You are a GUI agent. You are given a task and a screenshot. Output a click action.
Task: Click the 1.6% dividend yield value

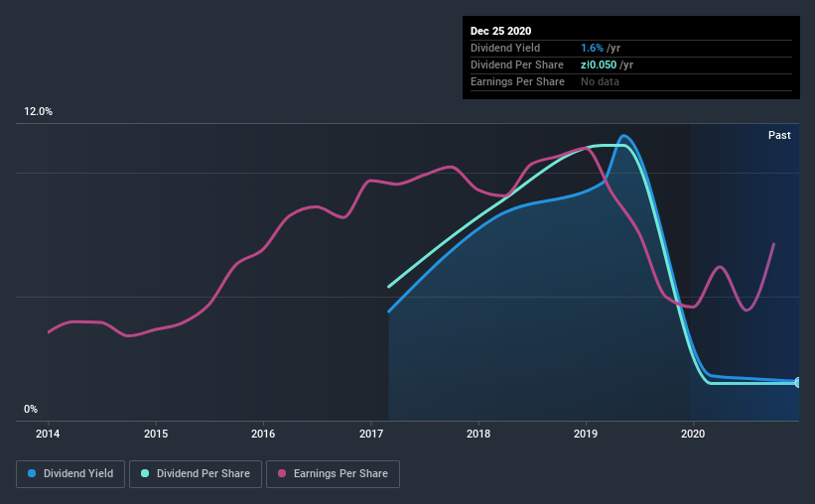point(592,48)
